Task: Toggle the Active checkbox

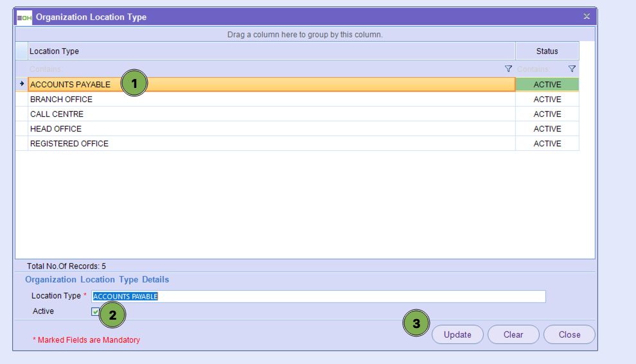Action: pyautogui.click(x=96, y=311)
